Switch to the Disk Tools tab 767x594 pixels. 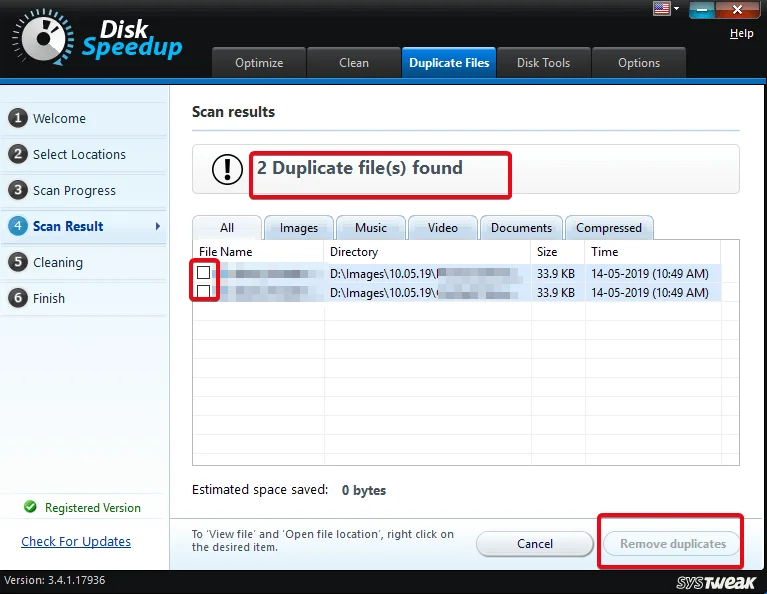[x=543, y=62]
